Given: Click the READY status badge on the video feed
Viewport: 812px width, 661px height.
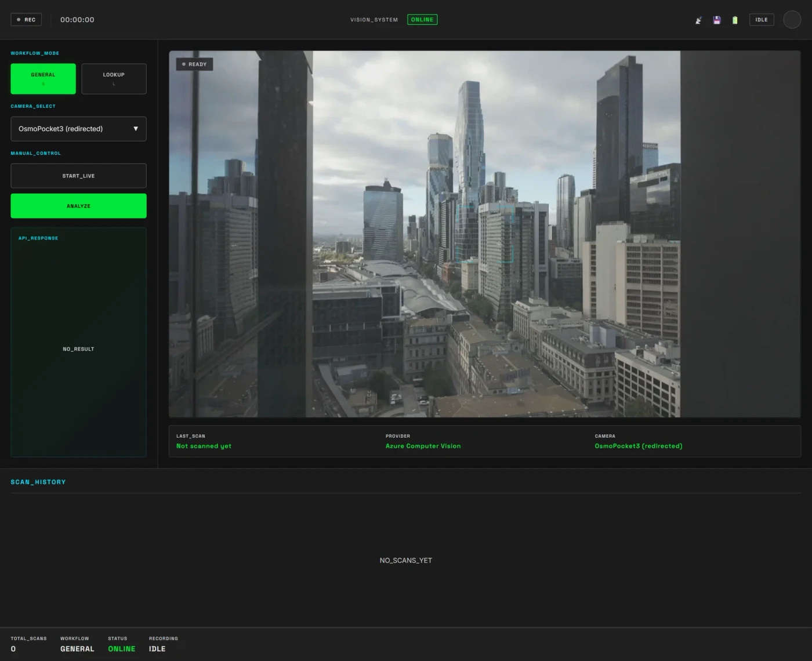Looking at the screenshot, I should (x=194, y=64).
